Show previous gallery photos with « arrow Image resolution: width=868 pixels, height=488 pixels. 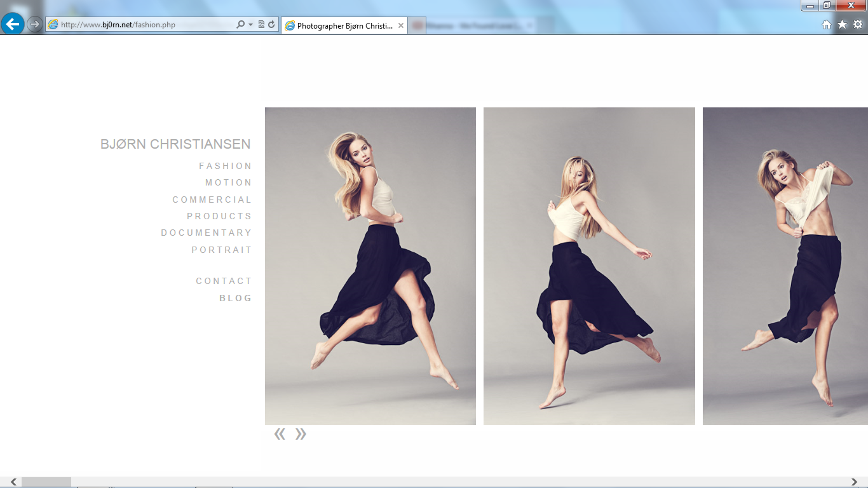point(280,434)
